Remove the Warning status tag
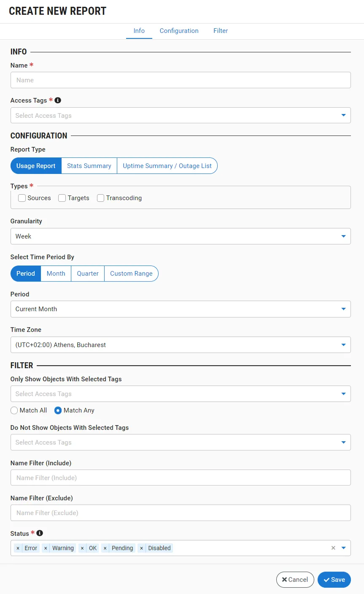 tap(46, 548)
